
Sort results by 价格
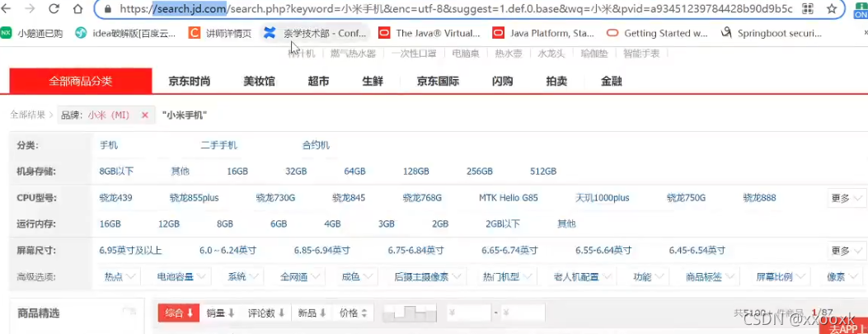[x=353, y=313]
